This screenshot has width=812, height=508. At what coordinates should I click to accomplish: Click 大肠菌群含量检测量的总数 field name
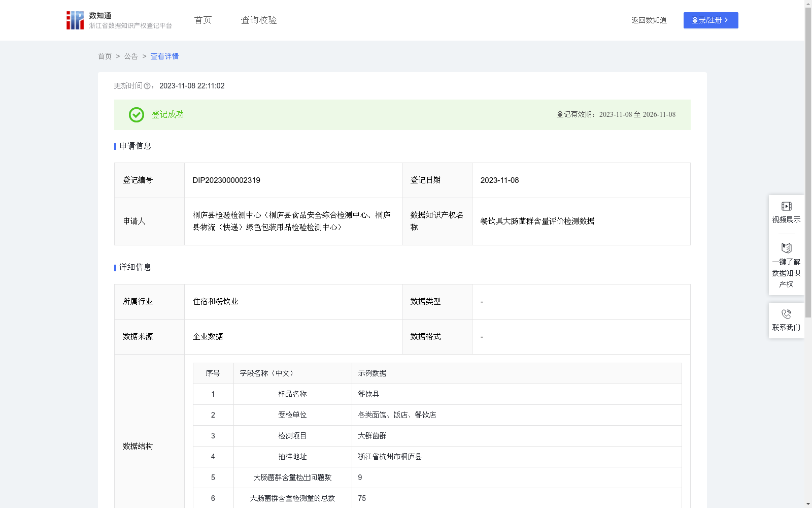(292, 498)
